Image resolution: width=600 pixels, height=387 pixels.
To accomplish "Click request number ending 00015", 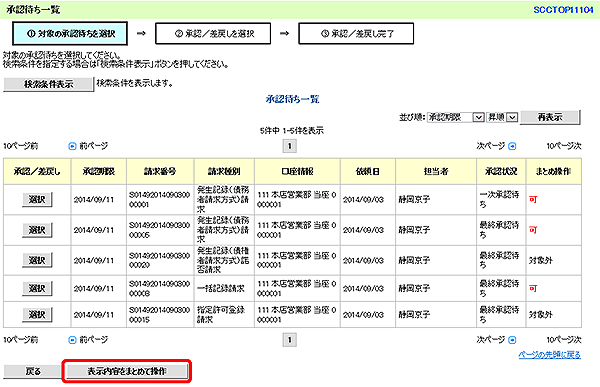I will pos(159,315).
